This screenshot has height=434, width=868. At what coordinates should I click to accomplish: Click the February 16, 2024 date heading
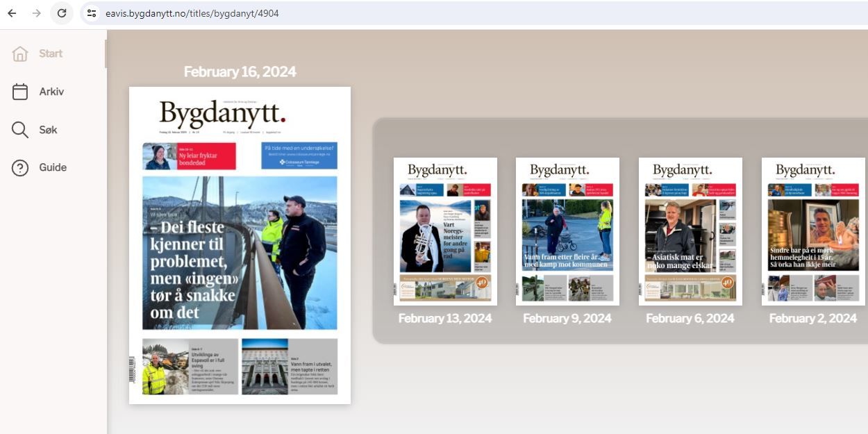[x=240, y=72]
